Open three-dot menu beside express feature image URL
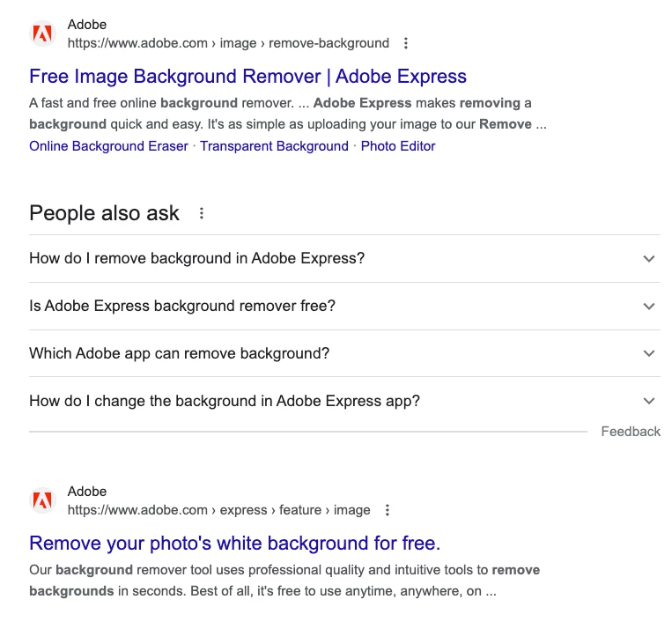This screenshot has width=672, height=629. [x=387, y=510]
